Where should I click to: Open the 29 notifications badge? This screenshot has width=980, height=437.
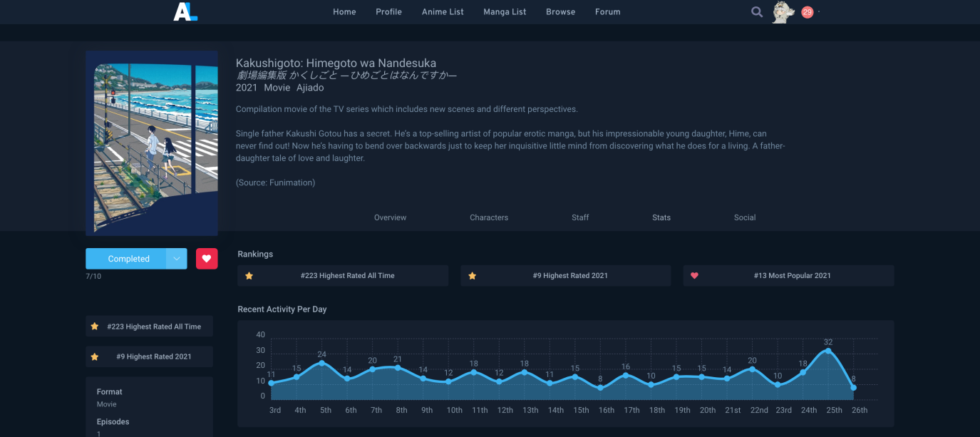(x=807, y=12)
